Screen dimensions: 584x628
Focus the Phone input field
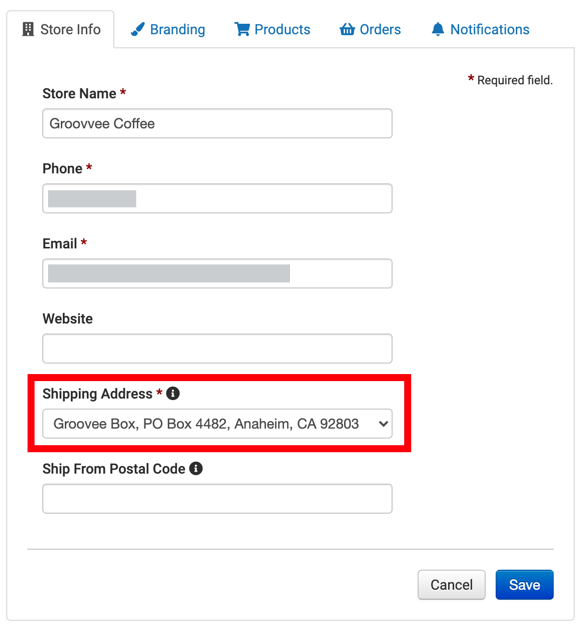pyautogui.click(x=217, y=198)
